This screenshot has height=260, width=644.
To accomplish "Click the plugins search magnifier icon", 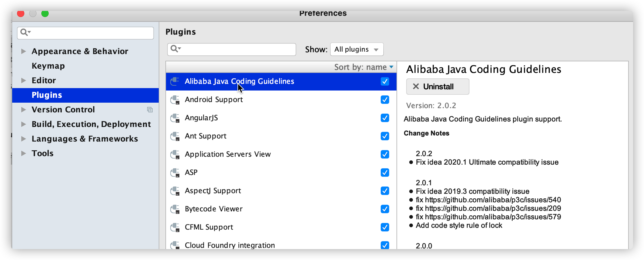I will point(175,49).
